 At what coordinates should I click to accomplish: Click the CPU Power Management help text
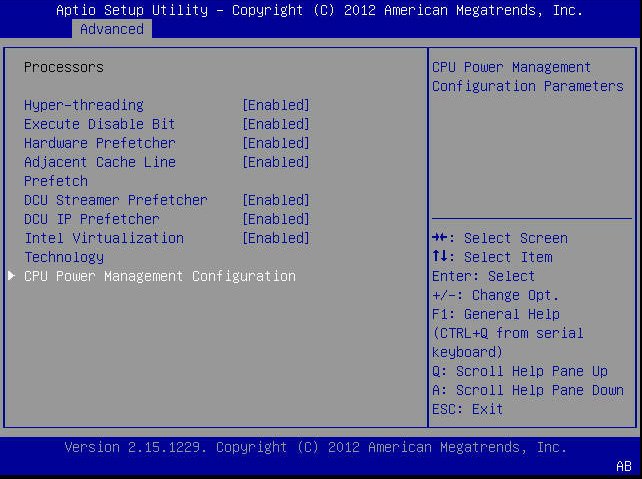pyautogui.click(x=528, y=77)
